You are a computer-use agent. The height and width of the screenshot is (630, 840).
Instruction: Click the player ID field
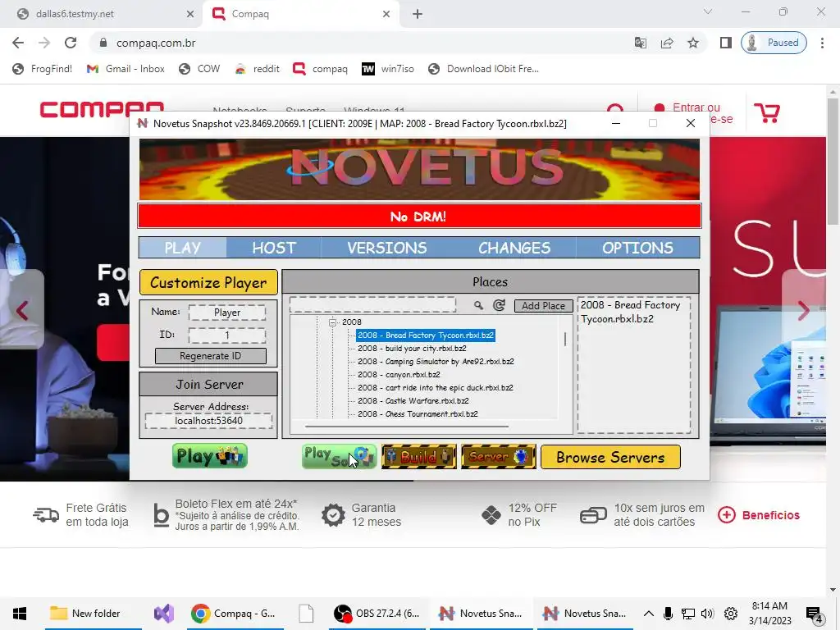[x=227, y=336]
